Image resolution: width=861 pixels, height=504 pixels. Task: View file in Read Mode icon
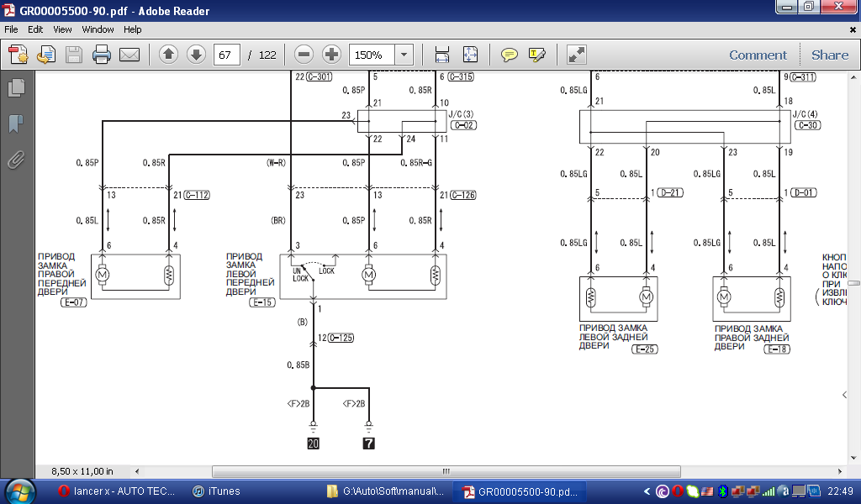coord(577,55)
